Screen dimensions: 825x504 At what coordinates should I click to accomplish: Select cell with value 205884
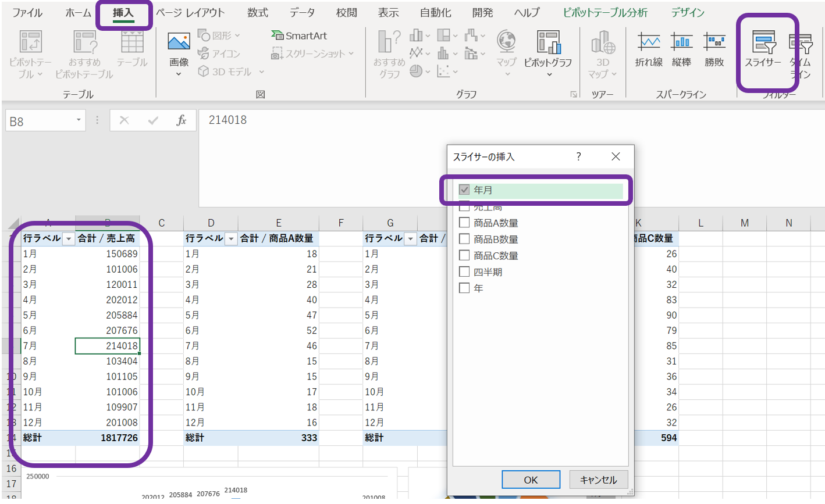coord(107,315)
